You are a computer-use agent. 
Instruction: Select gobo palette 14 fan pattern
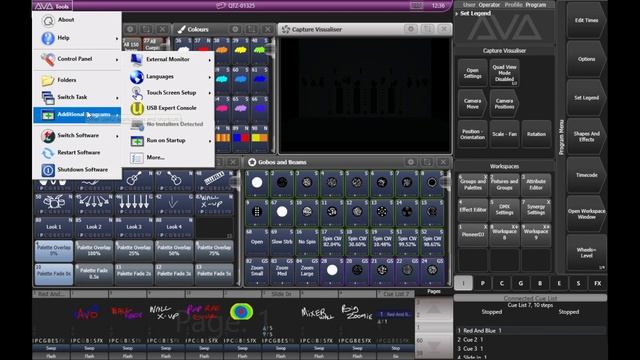pyautogui.click(x=407, y=211)
